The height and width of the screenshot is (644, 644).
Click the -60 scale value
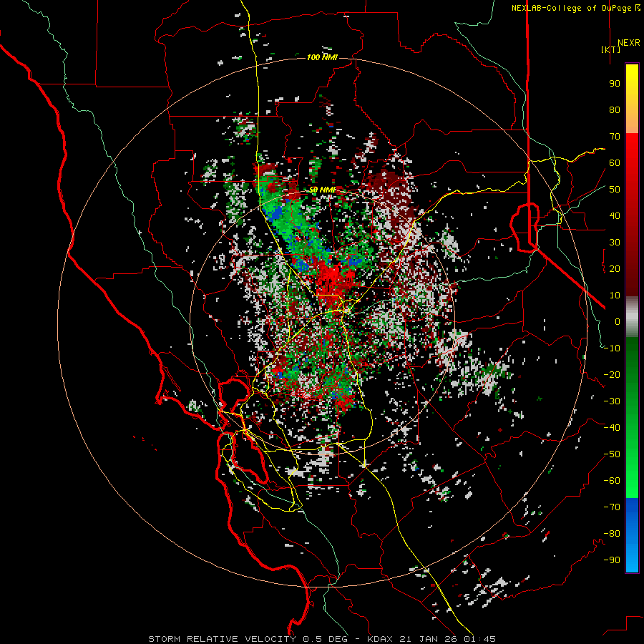click(612, 481)
